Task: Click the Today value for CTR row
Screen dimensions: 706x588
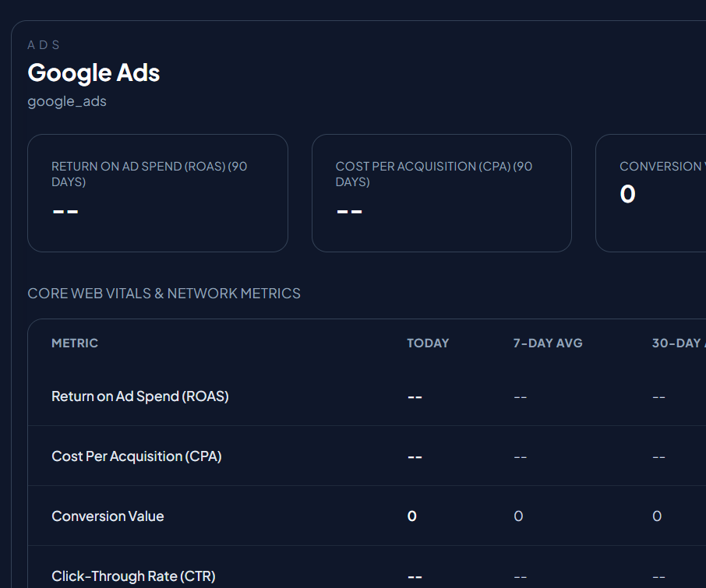Action: [415, 577]
